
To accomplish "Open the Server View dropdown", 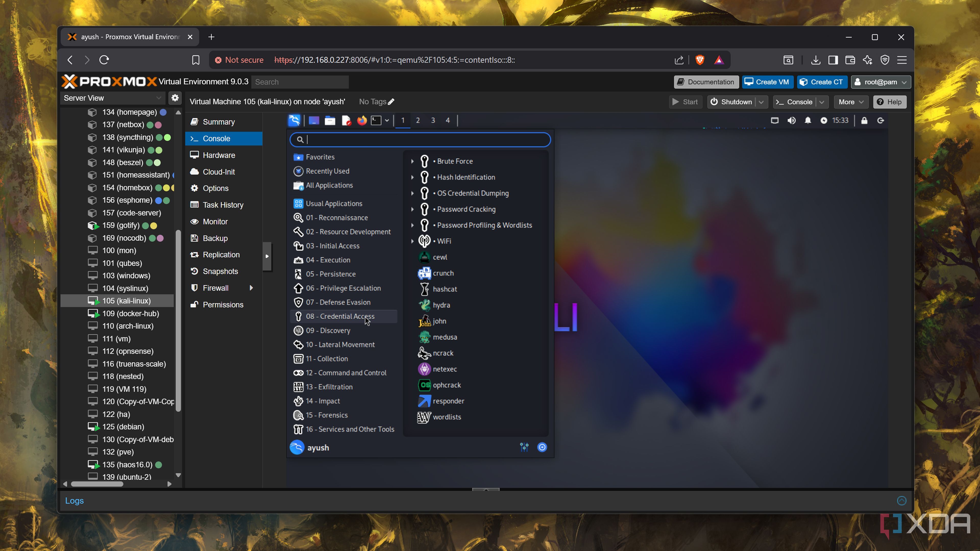I will click(158, 98).
